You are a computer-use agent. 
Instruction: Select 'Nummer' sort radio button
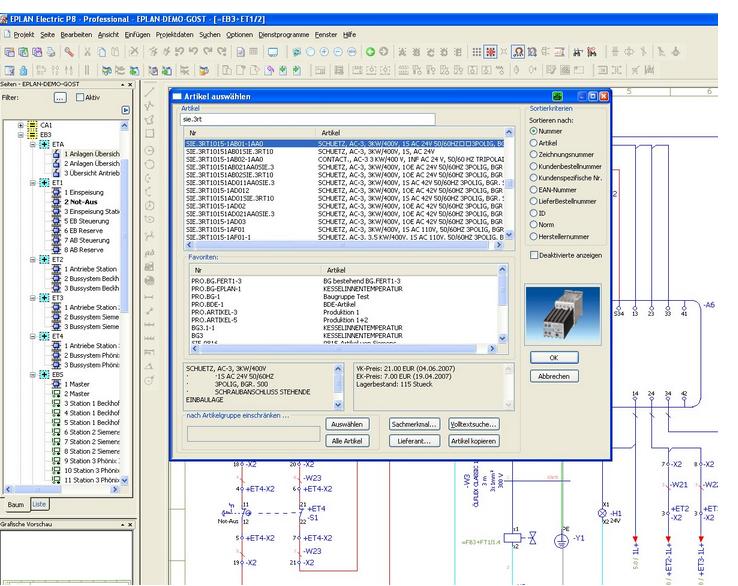pyautogui.click(x=532, y=131)
